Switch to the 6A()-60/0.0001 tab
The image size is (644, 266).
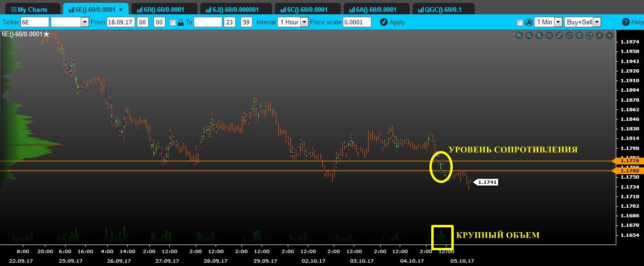click(x=377, y=10)
